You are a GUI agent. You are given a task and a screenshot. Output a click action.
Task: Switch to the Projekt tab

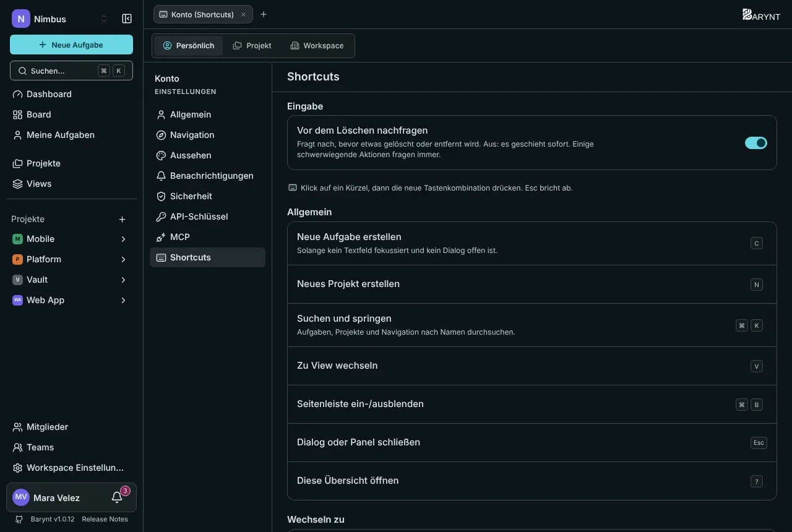point(252,46)
